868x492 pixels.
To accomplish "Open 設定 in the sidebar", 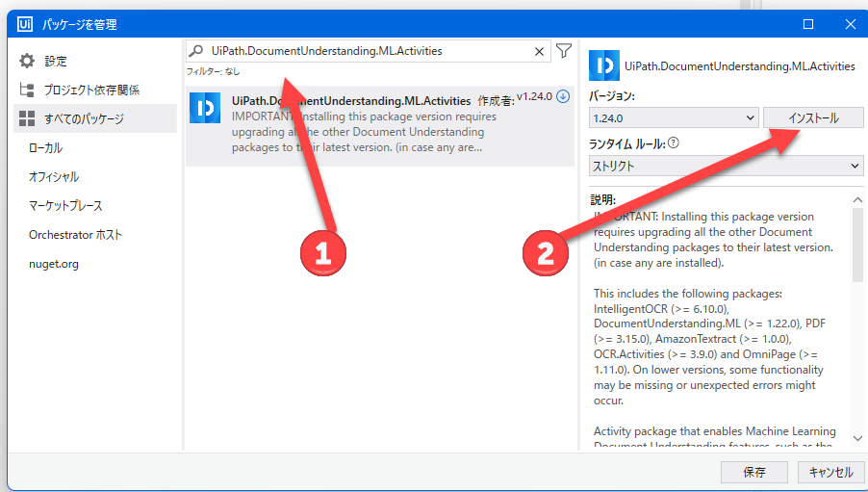I will pos(56,61).
